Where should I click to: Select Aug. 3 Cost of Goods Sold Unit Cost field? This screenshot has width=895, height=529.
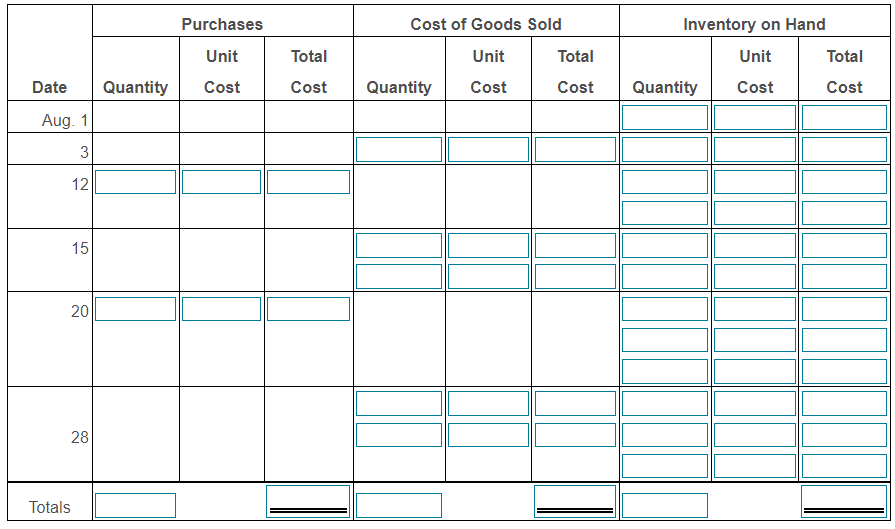(488, 150)
